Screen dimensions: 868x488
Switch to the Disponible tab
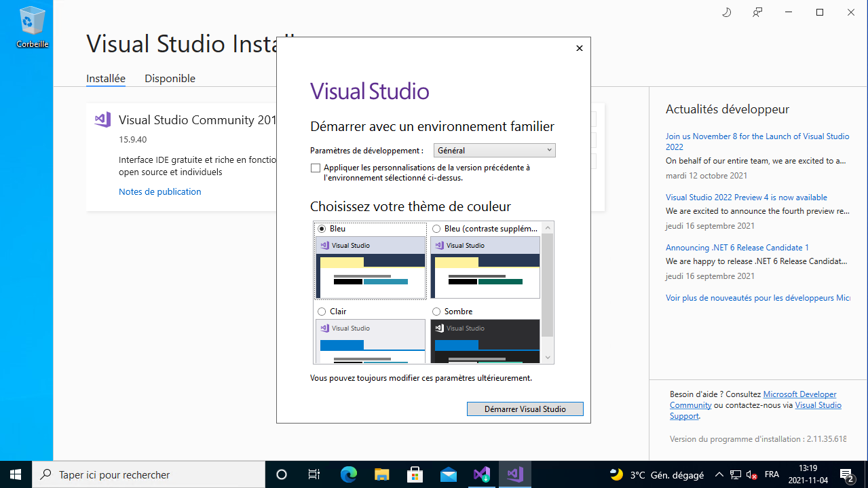tap(170, 79)
